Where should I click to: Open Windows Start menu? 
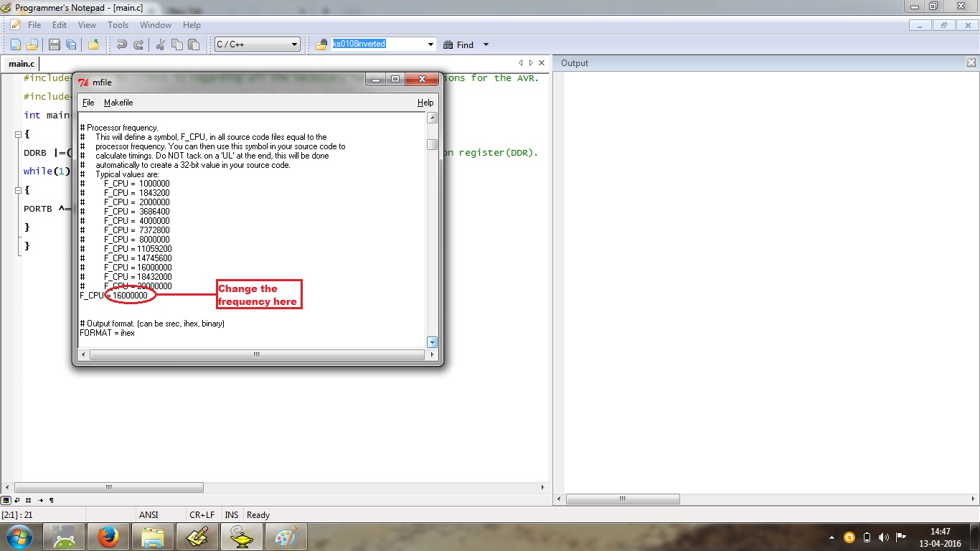[x=19, y=537]
